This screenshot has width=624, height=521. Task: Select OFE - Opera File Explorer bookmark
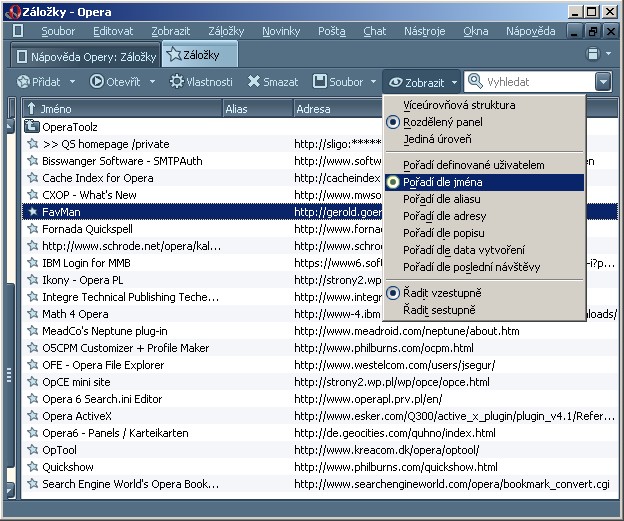(320, 365)
